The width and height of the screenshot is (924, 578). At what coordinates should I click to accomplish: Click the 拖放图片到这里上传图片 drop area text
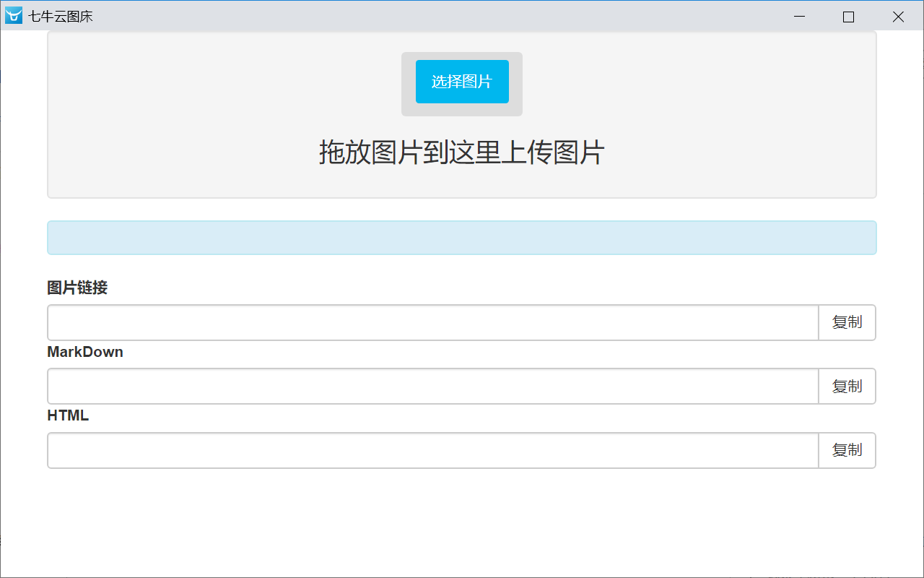(462, 152)
